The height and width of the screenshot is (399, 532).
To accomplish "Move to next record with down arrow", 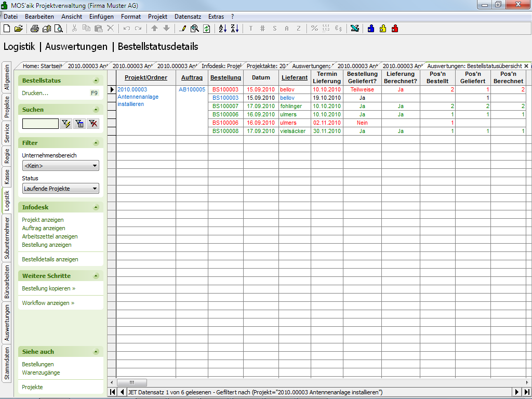I will click(167, 29).
